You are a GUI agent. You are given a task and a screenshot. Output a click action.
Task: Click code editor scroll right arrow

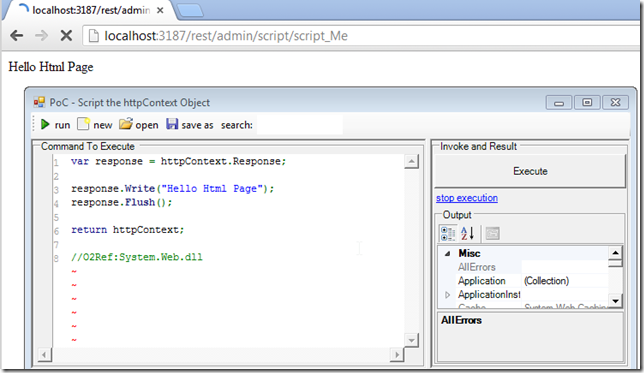point(397,355)
